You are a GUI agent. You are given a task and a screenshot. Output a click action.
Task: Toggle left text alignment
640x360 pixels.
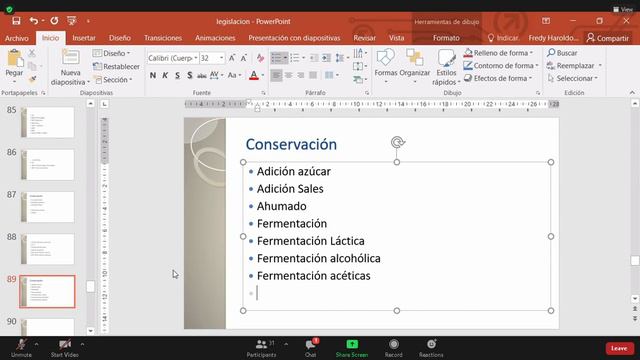click(276, 75)
